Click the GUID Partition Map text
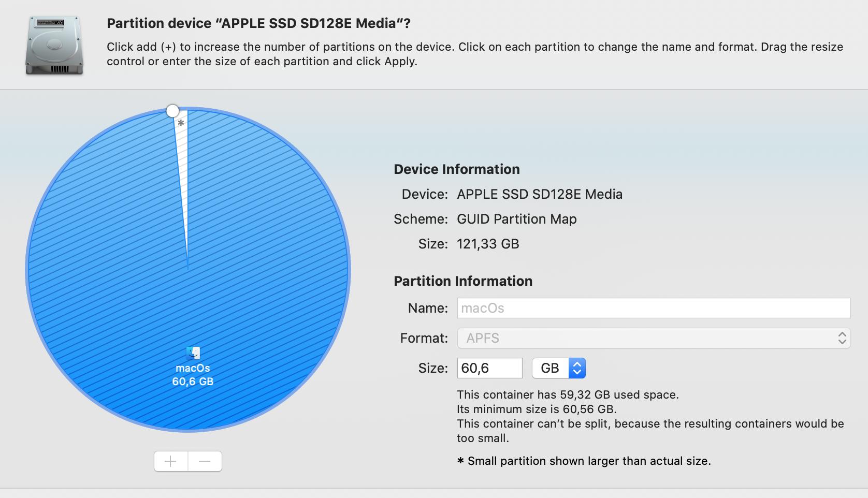Image resolution: width=868 pixels, height=498 pixels. tap(517, 219)
